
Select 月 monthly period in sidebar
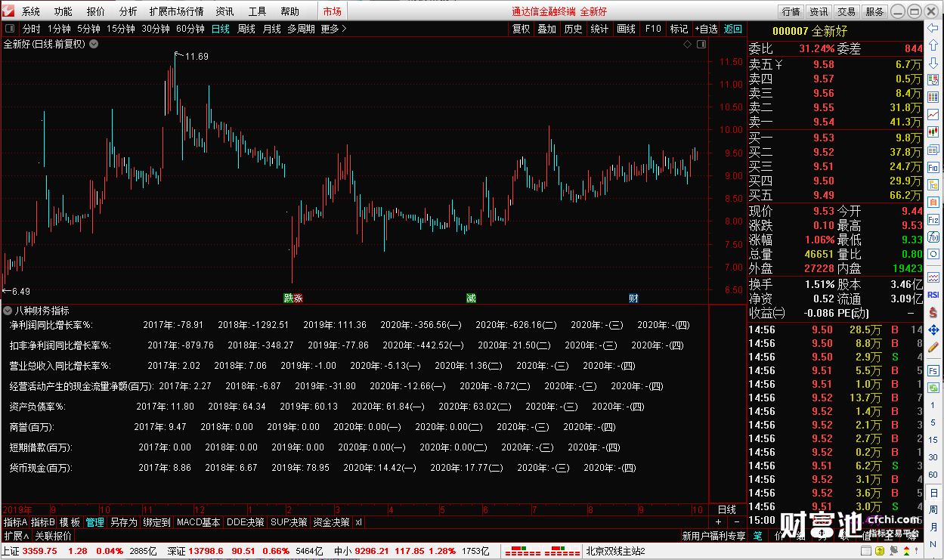click(x=933, y=528)
